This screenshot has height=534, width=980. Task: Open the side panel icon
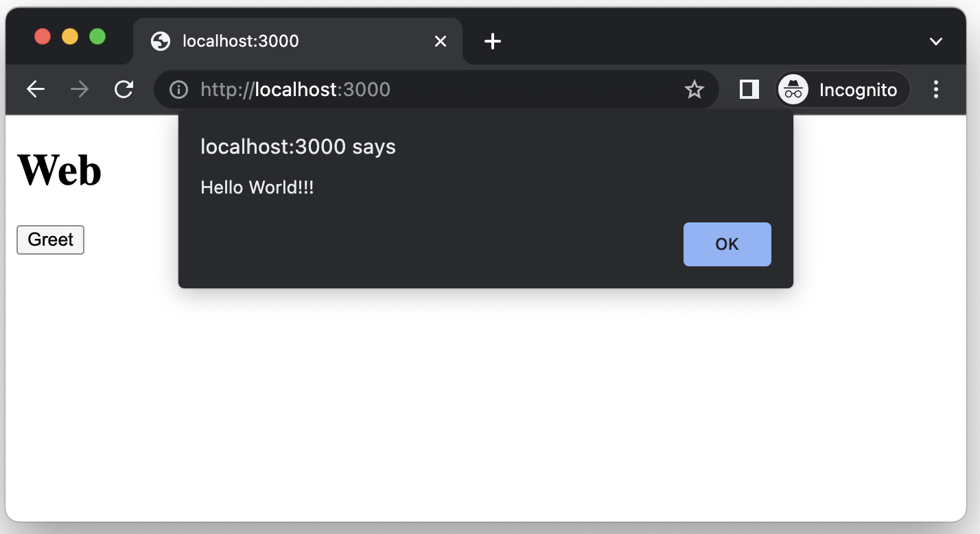click(749, 89)
